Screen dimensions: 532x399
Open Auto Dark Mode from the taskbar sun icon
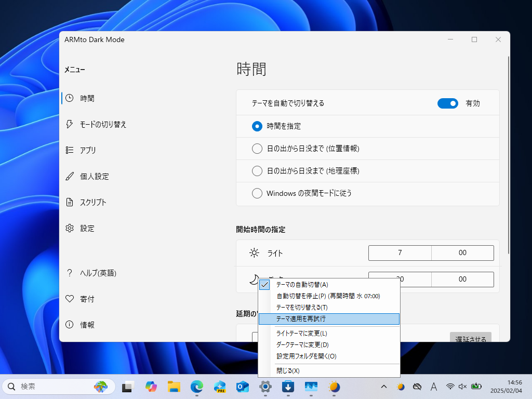pyautogui.click(x=334, y=387)
